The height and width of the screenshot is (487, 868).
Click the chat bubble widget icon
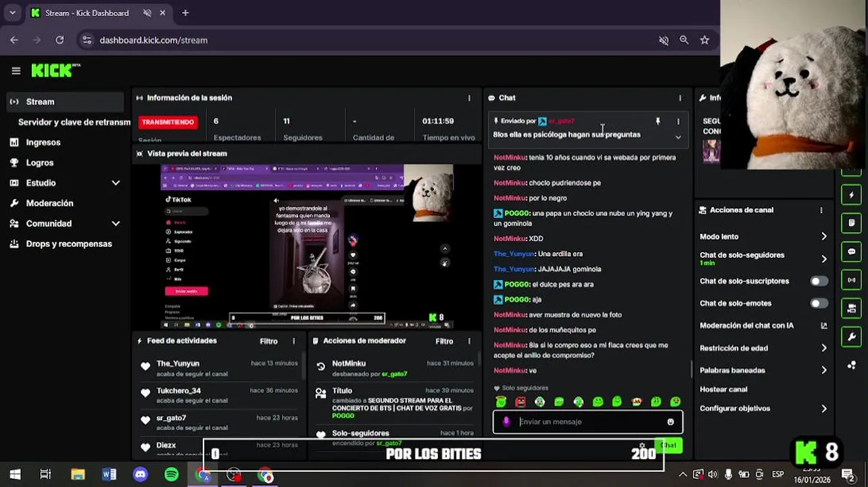pos(851,251)
